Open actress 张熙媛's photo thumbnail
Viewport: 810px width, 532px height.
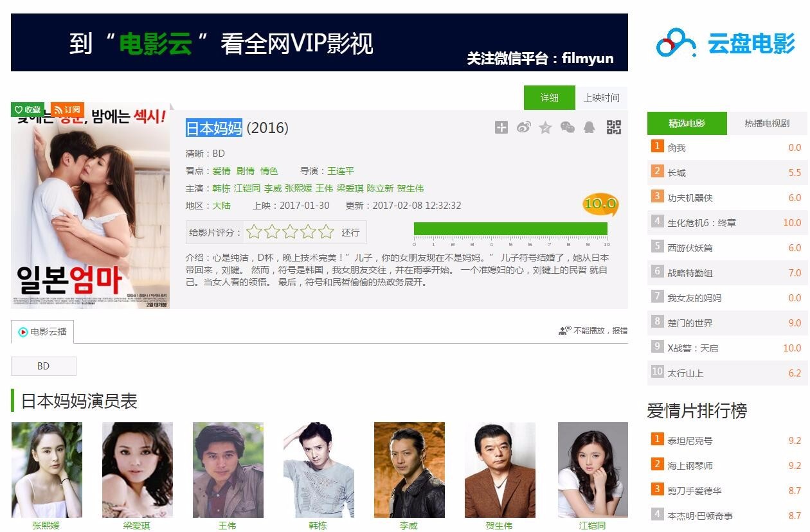coord(47,470)
